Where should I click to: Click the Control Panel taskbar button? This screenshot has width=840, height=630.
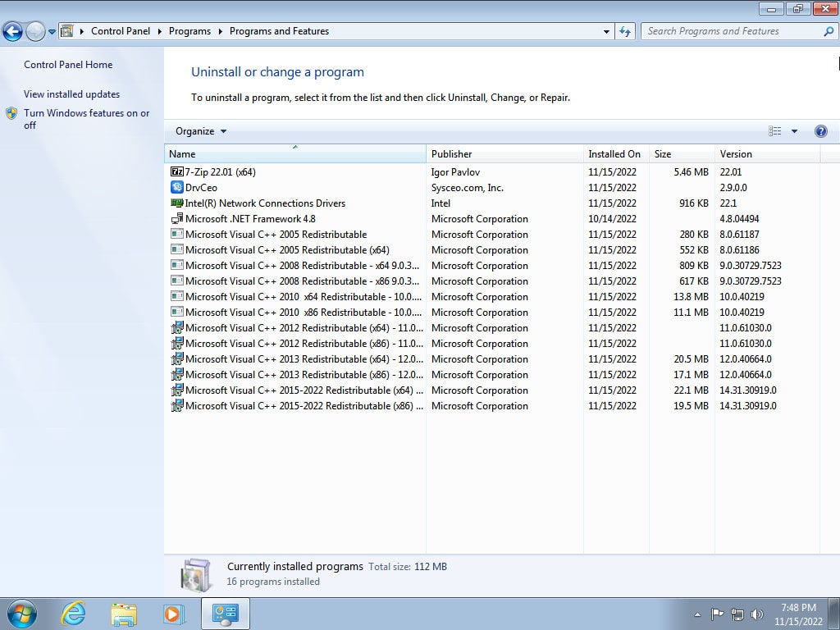point(225,614)
